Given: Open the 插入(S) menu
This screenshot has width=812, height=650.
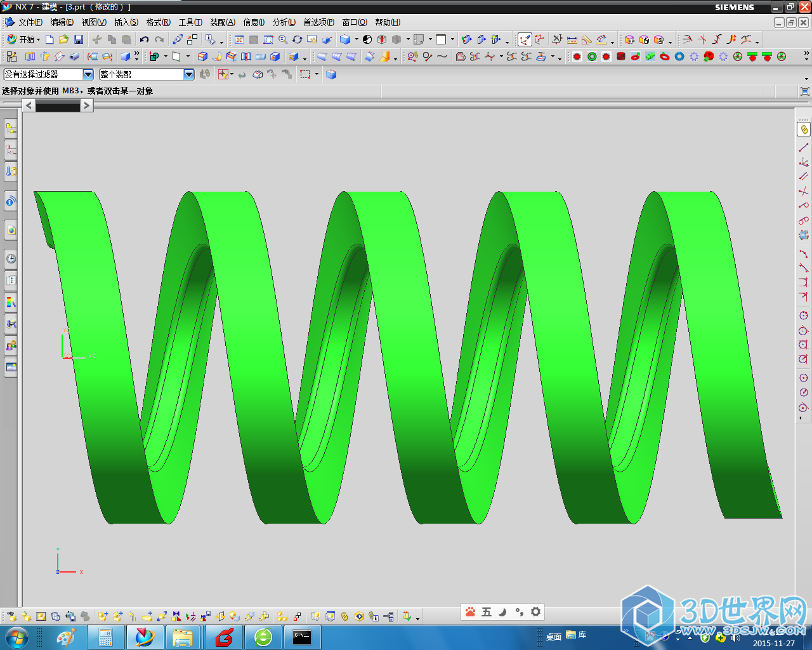Looking at the screenshot, I should point(126,22).
